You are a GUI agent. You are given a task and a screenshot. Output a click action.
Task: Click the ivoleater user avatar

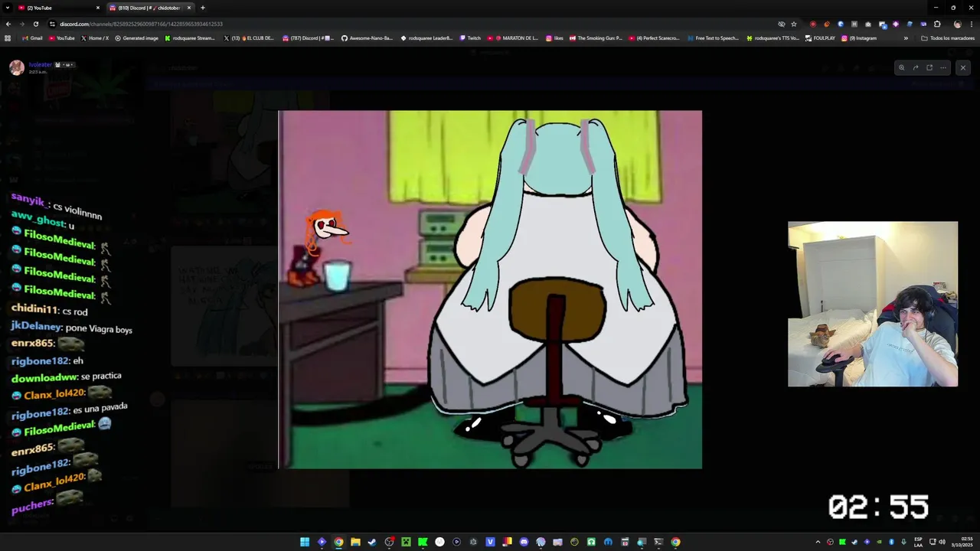tap(17, 67)
